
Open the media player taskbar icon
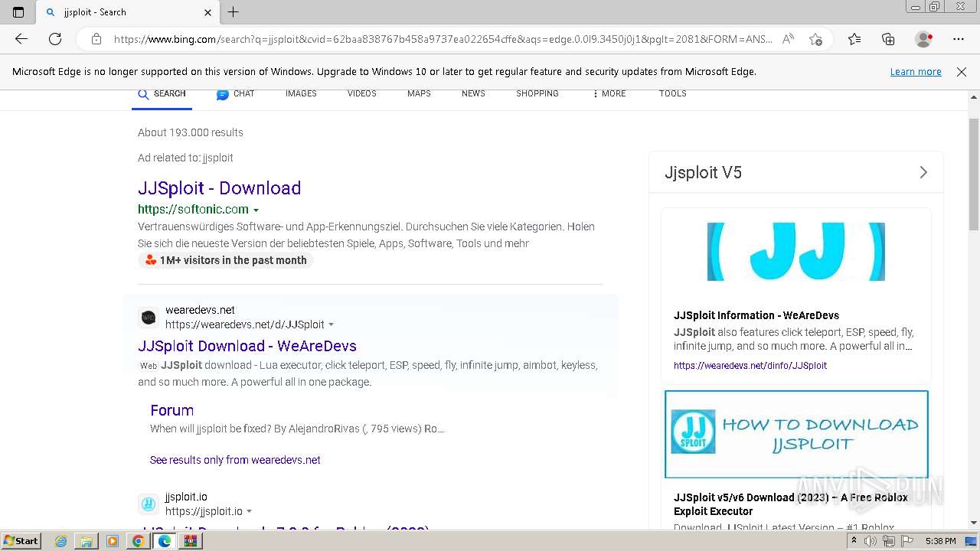[112, 541]
